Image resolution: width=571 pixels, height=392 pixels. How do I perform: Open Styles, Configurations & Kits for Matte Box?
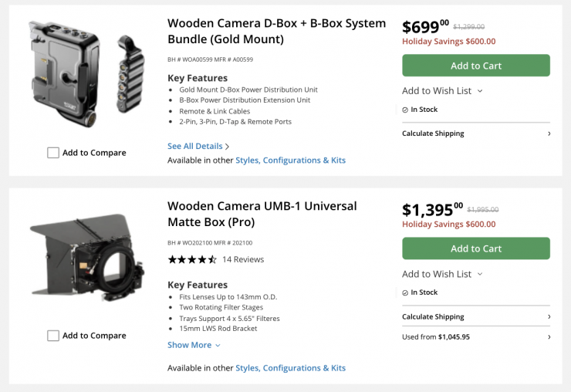point(290,368)
